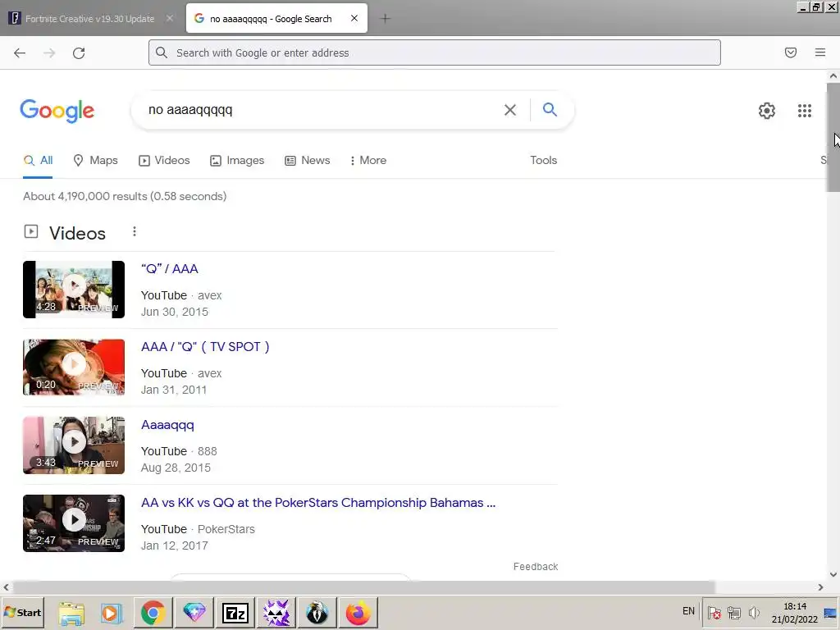The width and height of the screenshot is (840, 630).
Task: Click the EN language indicator
Action: pos(688,611)
